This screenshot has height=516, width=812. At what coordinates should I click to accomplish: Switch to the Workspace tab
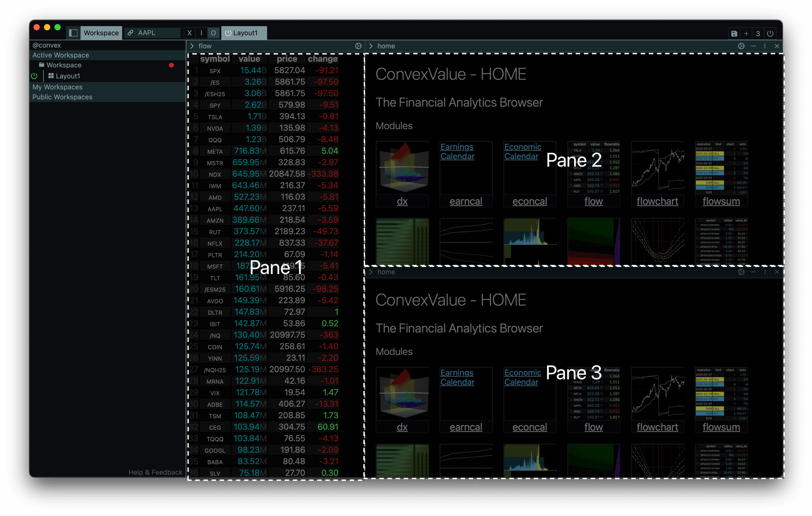[x=101, y=33]
